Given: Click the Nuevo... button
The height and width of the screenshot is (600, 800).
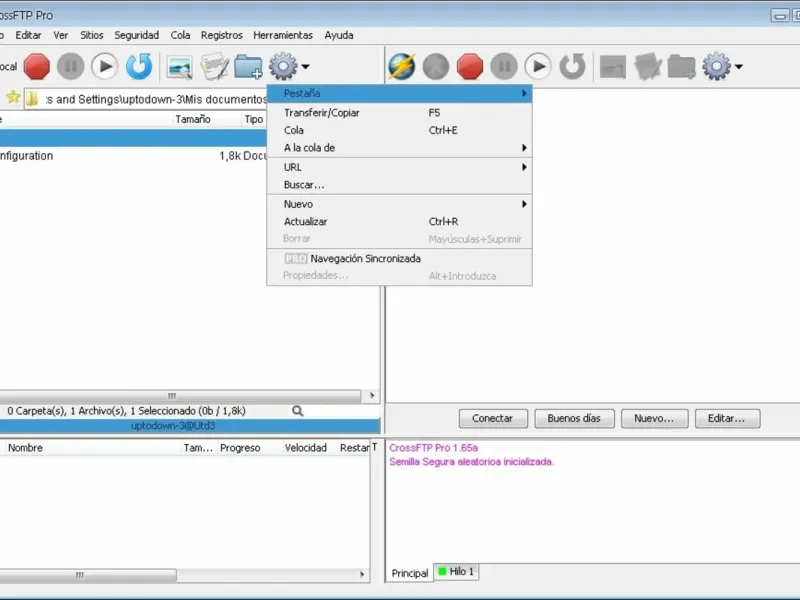Looking at the screenshot, I should 654,418.
